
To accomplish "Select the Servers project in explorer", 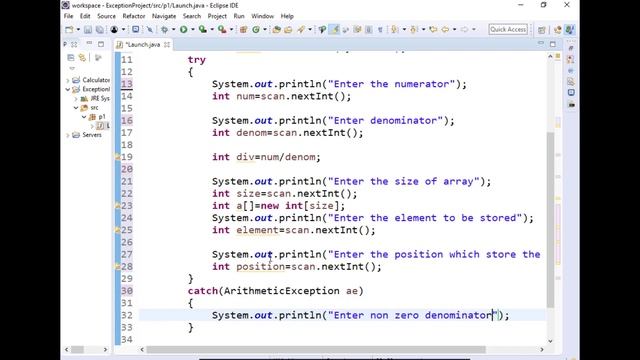I will point(87,135).
